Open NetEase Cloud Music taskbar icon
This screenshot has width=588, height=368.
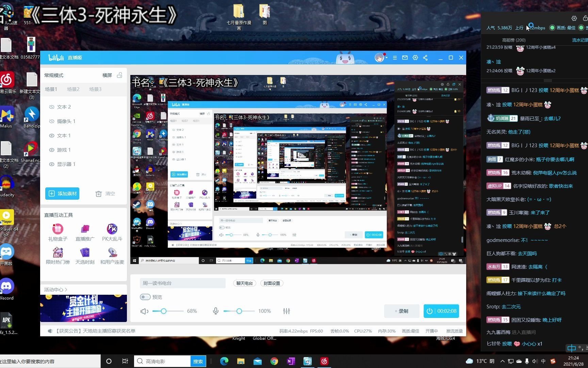324,361
